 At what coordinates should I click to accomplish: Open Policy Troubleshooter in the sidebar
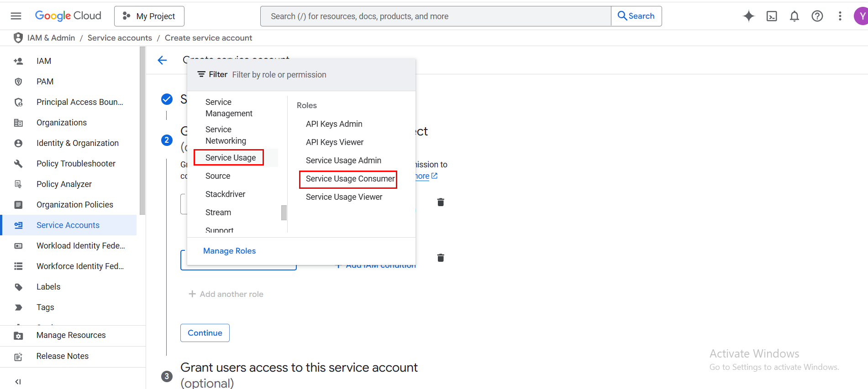point(76,164)
